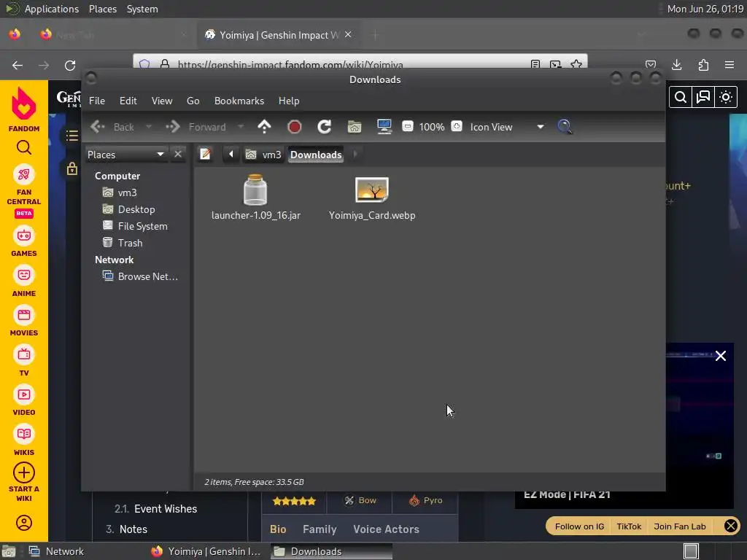Open Edit menu in Downloads window
Image resolution: width=747 pixels, height=560 pixels.
click(x=128, y=101)
